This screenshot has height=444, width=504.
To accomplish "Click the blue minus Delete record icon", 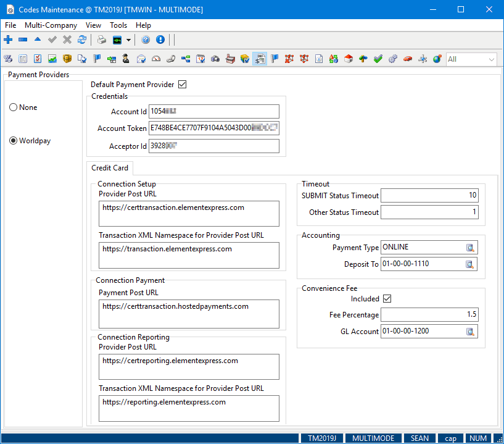I will [x=23, y=40].
